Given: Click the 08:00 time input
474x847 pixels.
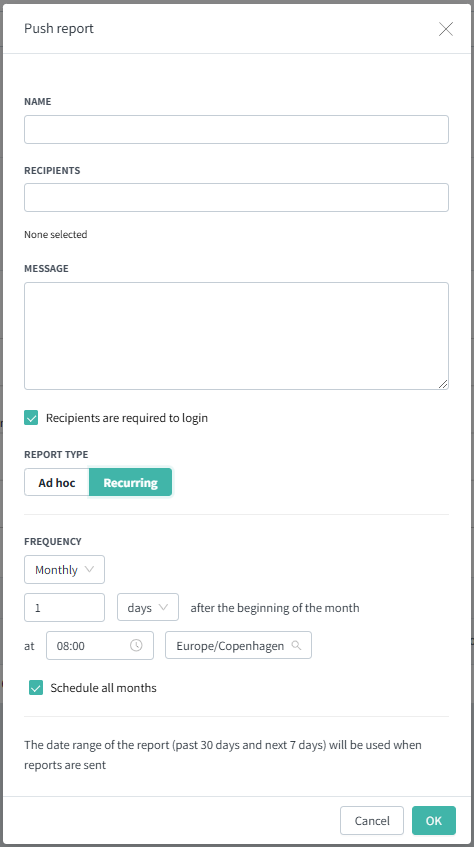Looking at the screenshot, I should [100, 646].
